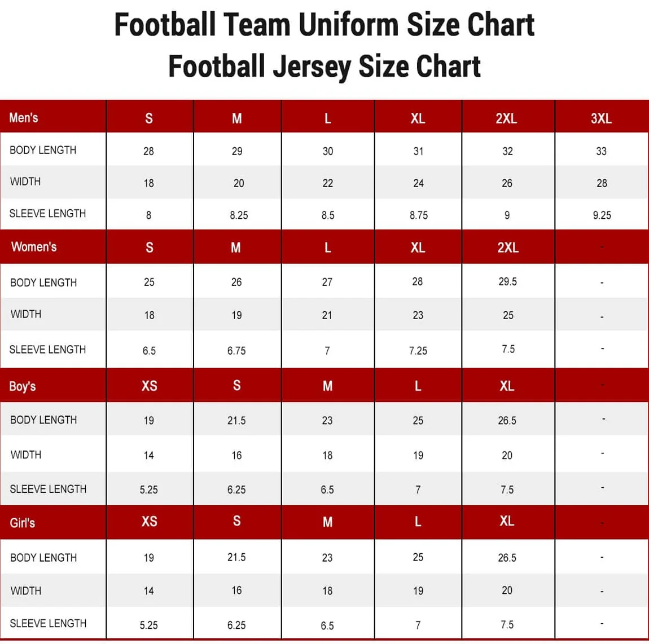Click the Women's 2XL size header
The width and height of the screenshot is (649, 644).
tap(508, 248)
